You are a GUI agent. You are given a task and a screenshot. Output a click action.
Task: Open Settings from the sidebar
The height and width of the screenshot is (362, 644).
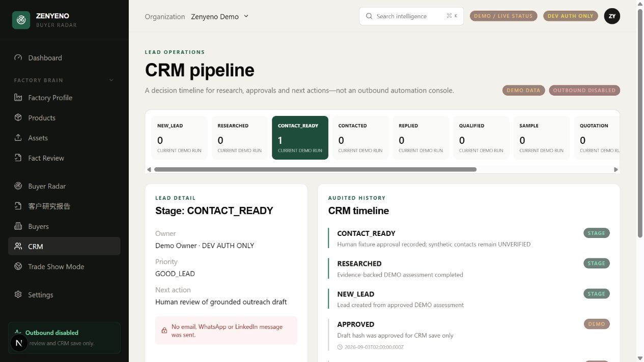click(64, 294)
